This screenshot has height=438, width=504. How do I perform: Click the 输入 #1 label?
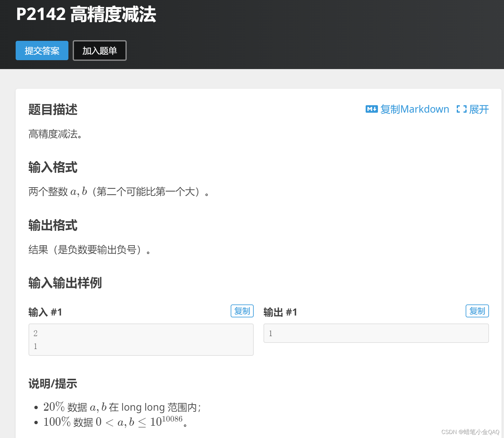coord(45,312)
